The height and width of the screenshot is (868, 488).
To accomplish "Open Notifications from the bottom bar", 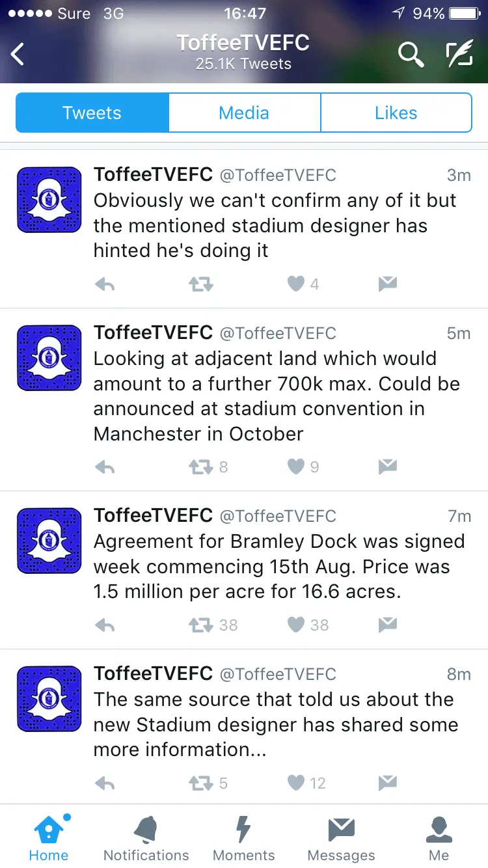I will point(146,838).
